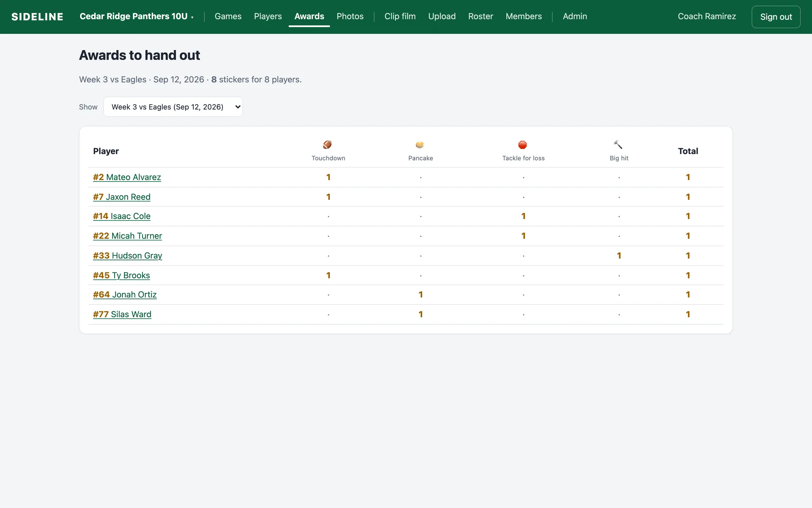View #33 Hudson Gray's profile
Screen dimensions: 812x508
click(x=127, y=256)
